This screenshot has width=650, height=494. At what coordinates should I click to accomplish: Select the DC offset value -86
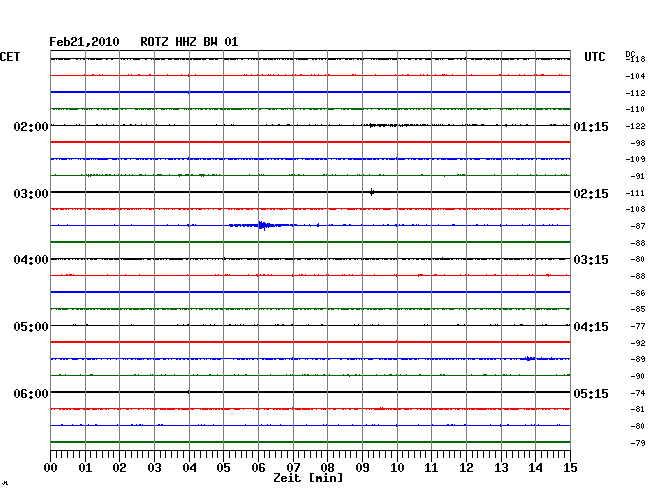(638, 293)
